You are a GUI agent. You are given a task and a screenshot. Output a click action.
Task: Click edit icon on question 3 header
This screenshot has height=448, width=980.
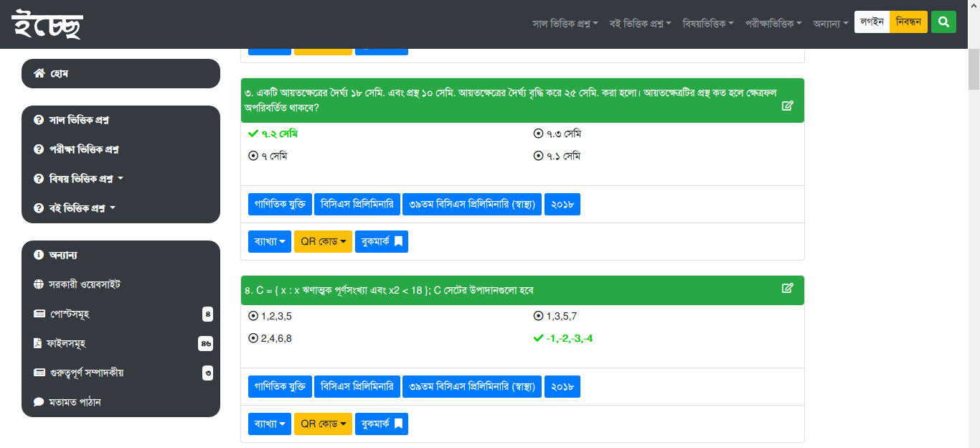tap(787, 106)
